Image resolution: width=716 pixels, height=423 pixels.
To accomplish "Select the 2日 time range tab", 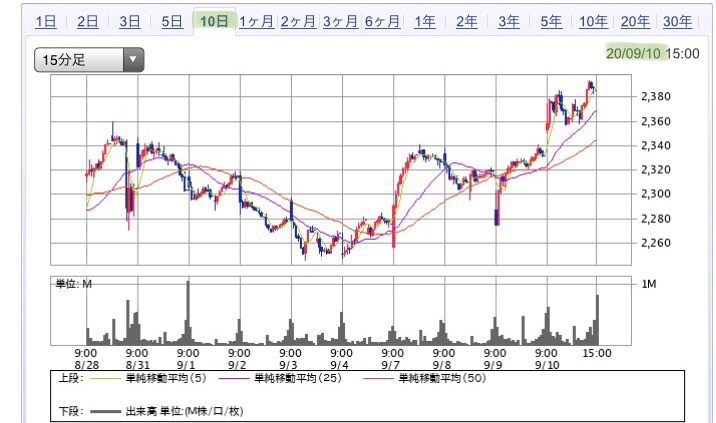I will (x=88, y=21).
